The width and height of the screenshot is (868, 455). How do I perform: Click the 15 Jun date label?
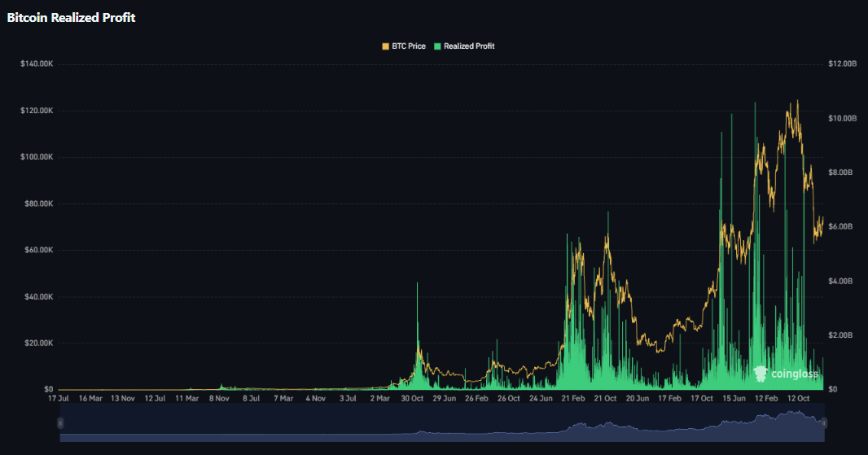732,399
